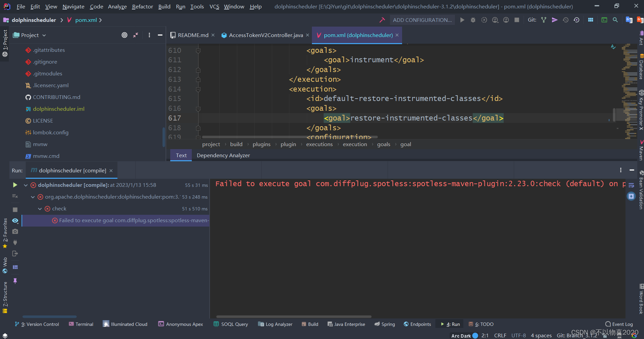Click the Translate icon in top toolbar
This screenshot has width=644, height=339.
(629, 20)
